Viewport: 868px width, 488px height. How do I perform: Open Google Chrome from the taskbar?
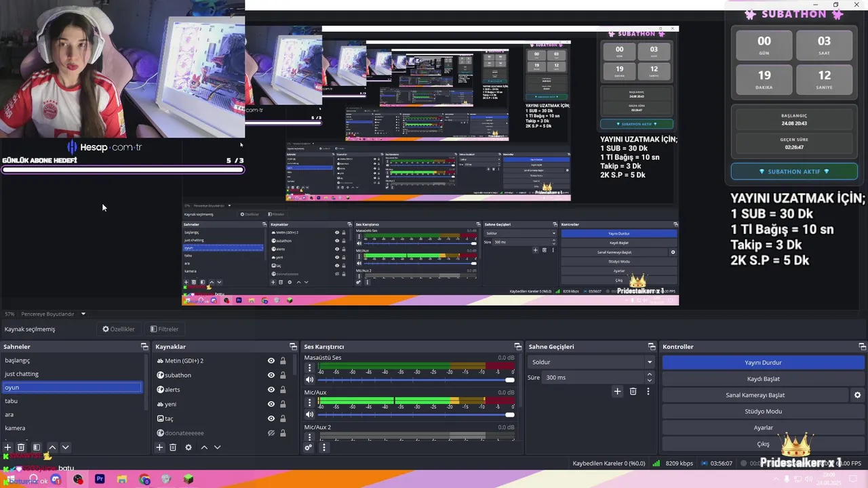coord(144,479)
